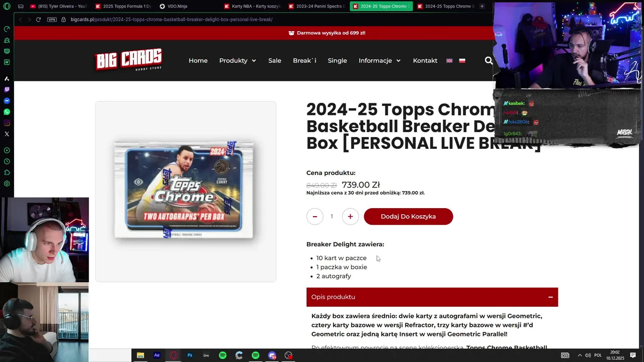Screen dimensions: 644x362
Task: Open the sidebar player icon
Action: (x=7, y=150)
